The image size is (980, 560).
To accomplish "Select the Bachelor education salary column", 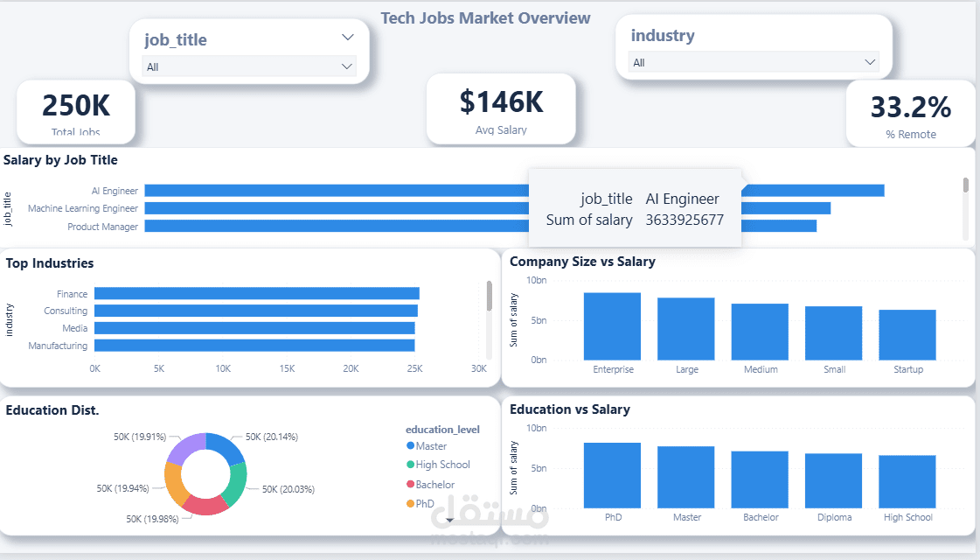I will [x=760, y=479].
